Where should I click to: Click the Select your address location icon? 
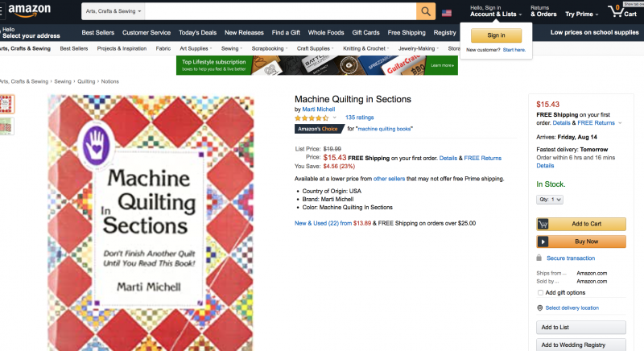coord(2,33)
